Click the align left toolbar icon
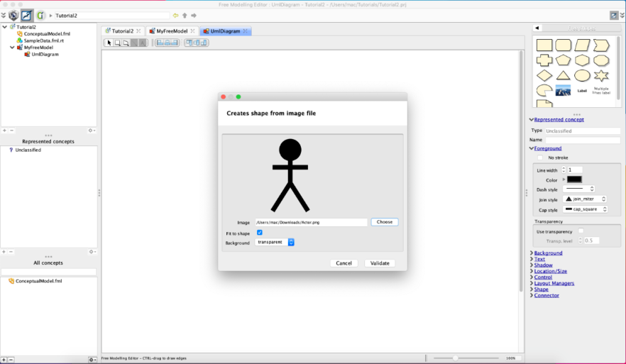Image resolution: width=626 pixels, height=364 pixels. tap(160, 43)
